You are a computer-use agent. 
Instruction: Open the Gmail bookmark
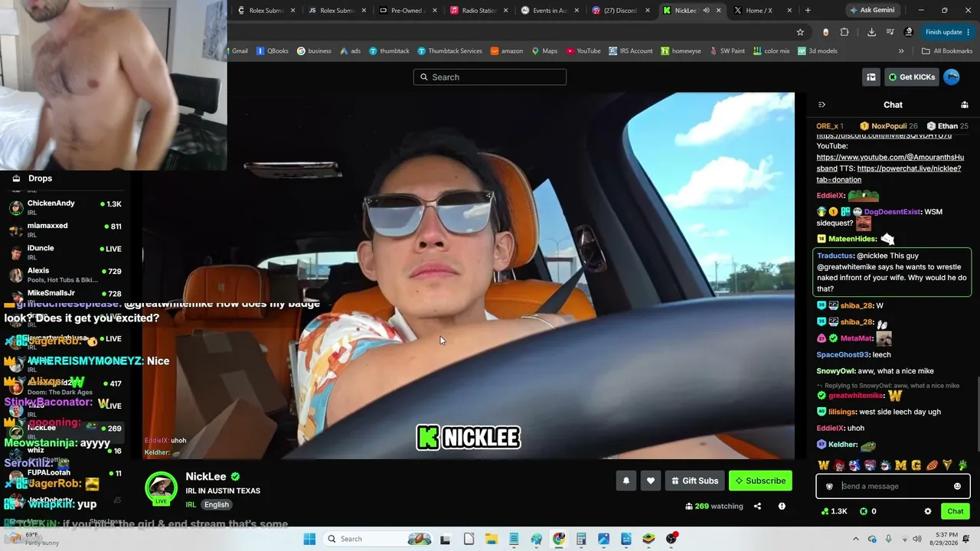click(x=240, y=51)
